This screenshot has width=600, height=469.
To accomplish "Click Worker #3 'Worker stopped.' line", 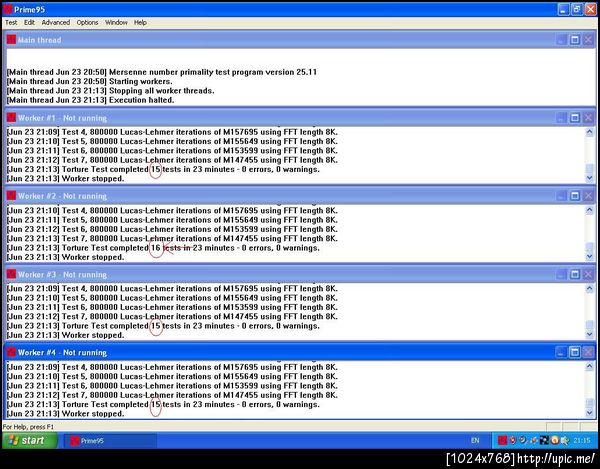I will tap(65, 335).
